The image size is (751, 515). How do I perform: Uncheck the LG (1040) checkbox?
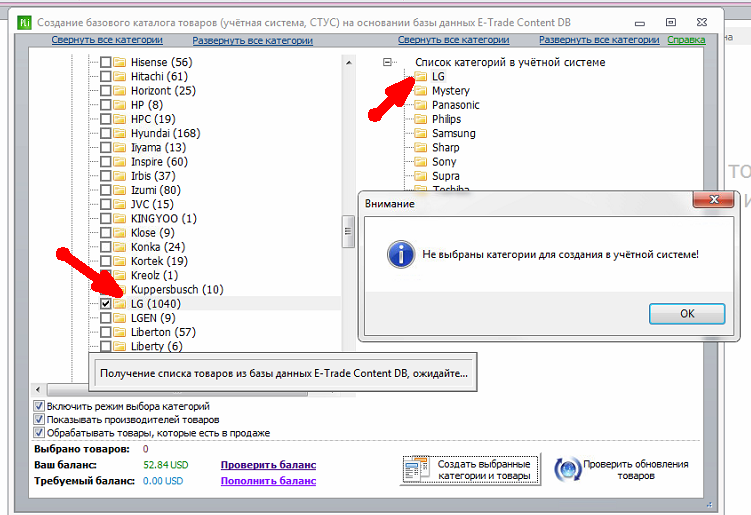(x=106, y=304)
